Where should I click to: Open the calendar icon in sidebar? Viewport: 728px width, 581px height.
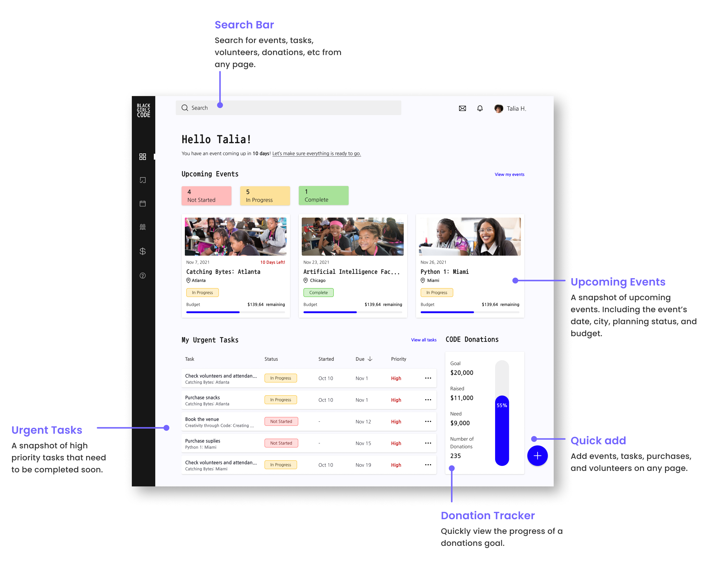pos(142,204)
